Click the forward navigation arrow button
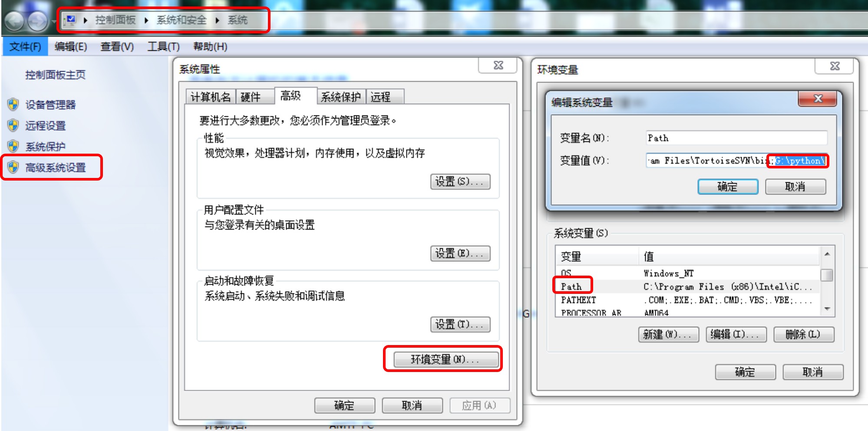The height and width of the screenshot is (431, 868). pyautogui.click(x=37, y=21)
